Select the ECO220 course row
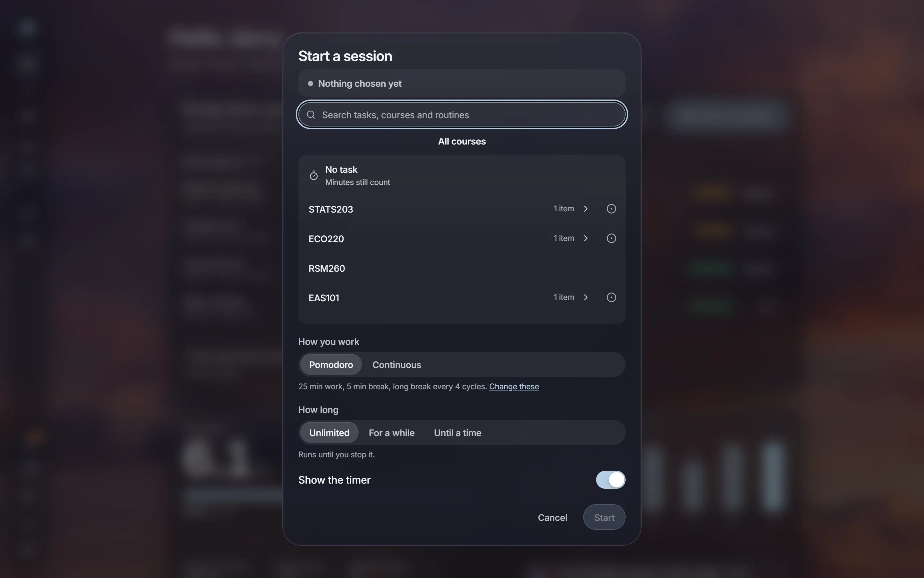This screenshot has width=924, height=578. (x=462, y=239)
